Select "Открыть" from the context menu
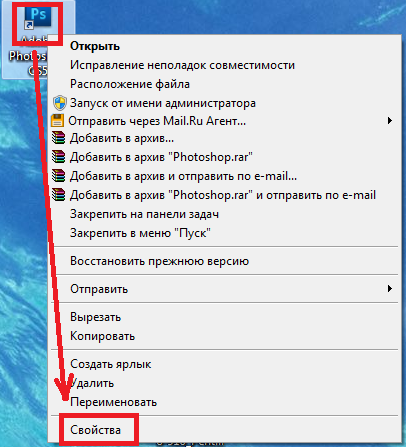The image size is (406, 447). click(x=95, y=46)
